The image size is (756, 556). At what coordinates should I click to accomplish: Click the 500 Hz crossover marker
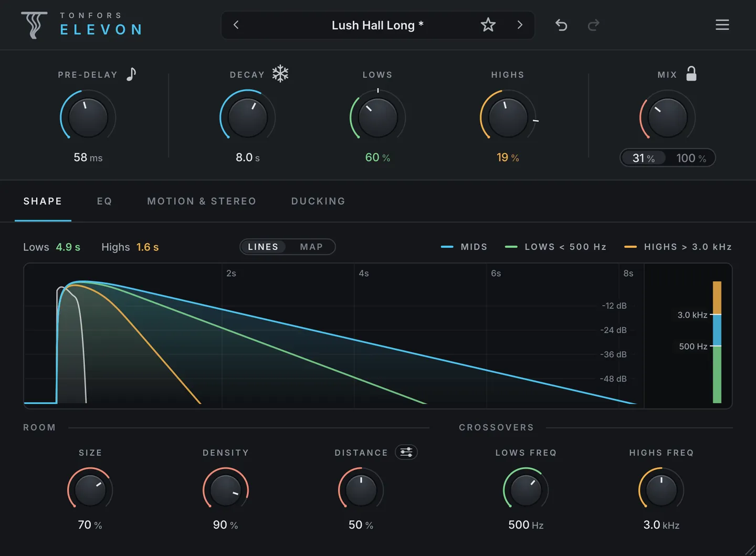click(700, 347)
